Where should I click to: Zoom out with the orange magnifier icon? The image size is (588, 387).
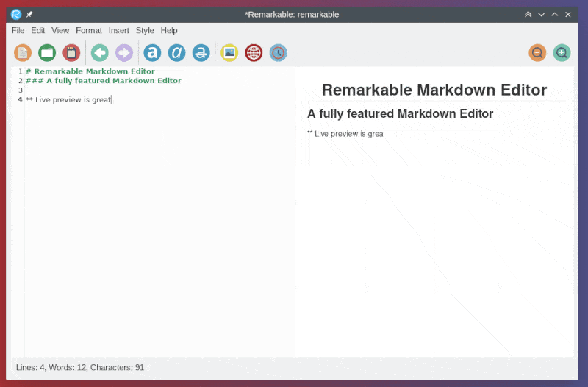point(537,52)
